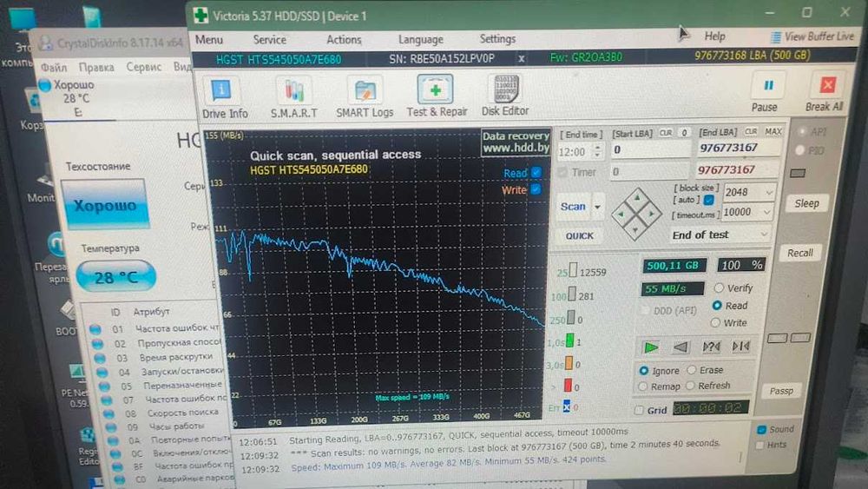
Task: Open the SMART Logs toolbar icon
Action: click(x=365, y=90)
